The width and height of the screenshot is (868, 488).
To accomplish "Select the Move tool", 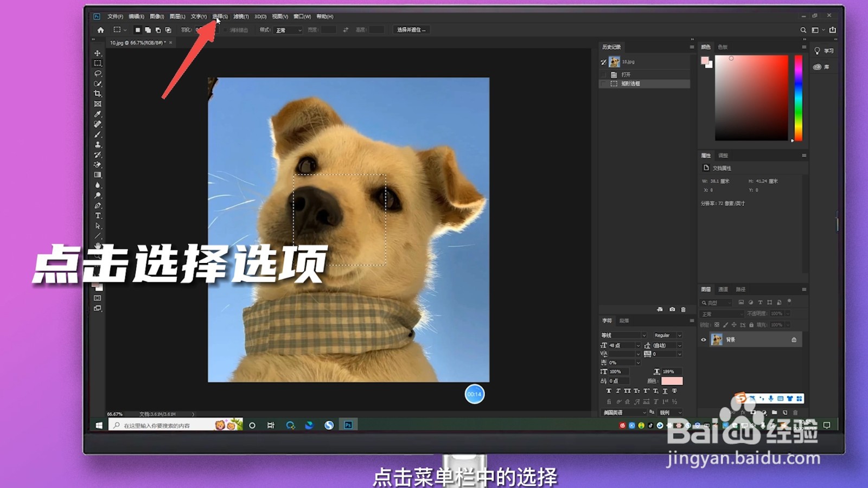I will pos(98,53).
